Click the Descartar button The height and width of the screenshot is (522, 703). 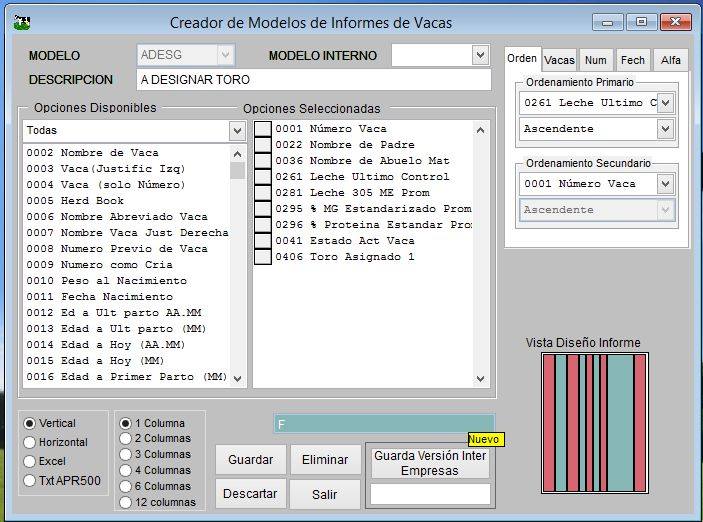click(251, 494)
